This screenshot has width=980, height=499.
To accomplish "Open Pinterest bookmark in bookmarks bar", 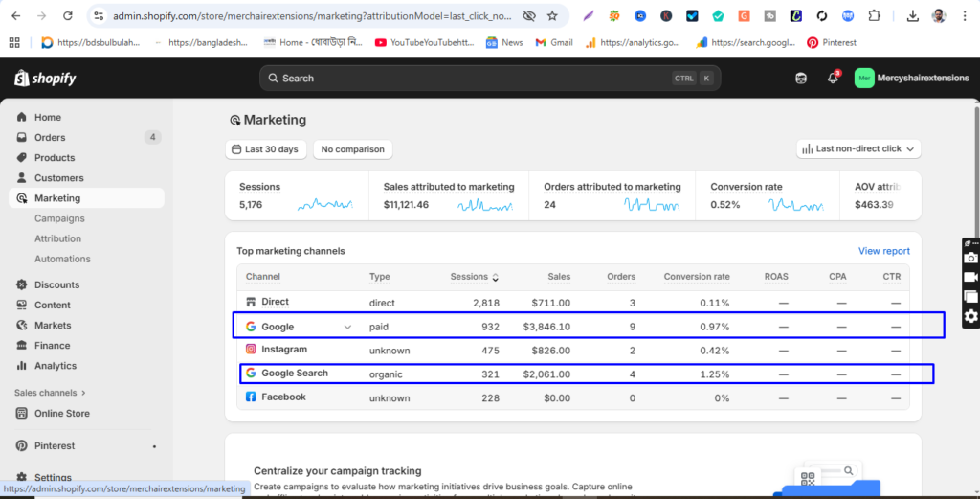I will (832, 42).
